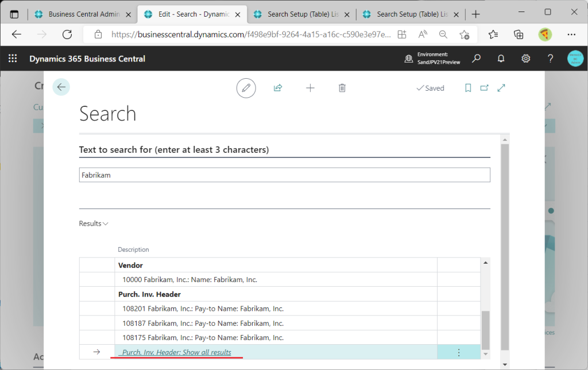The height and width of the screenshot is (370, 588).
Task: View site information via the lock icon
Action: 98,34
